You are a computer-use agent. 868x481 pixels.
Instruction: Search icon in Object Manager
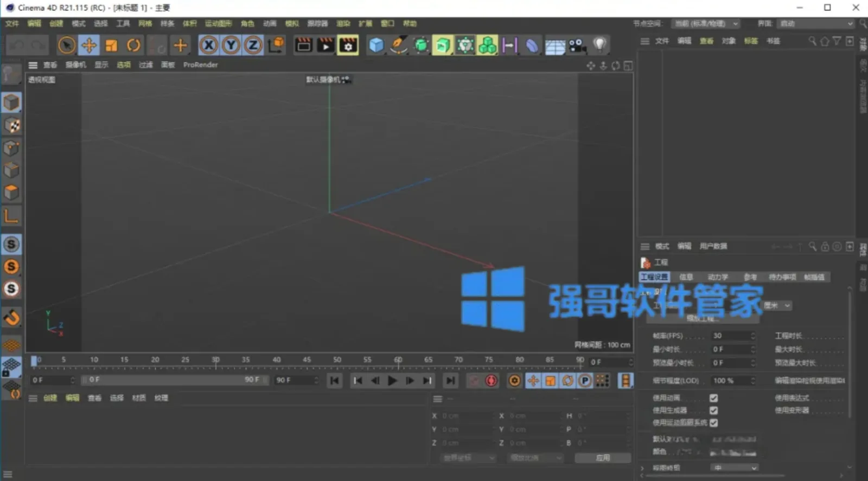(812, 41)
